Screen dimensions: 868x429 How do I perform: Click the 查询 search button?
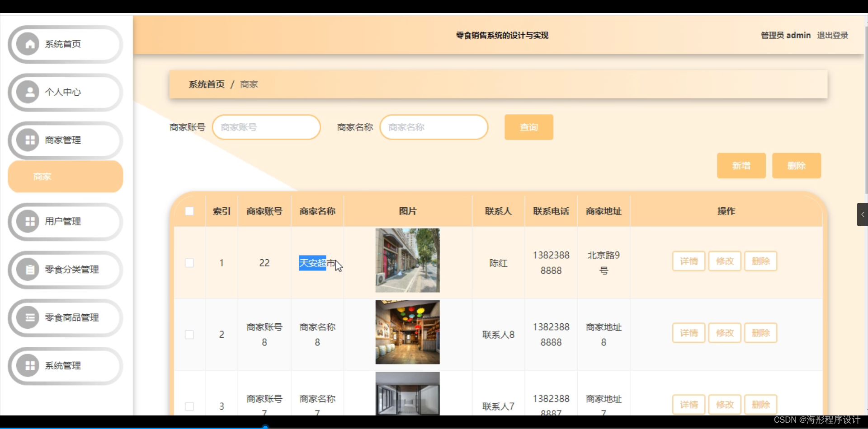click(x=528, y=127)
